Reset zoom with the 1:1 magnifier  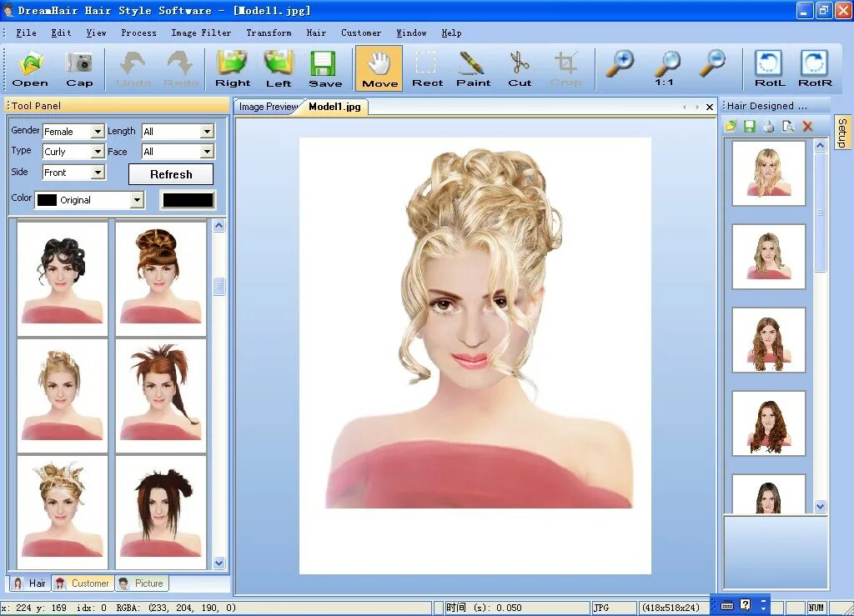coord(666,67)
